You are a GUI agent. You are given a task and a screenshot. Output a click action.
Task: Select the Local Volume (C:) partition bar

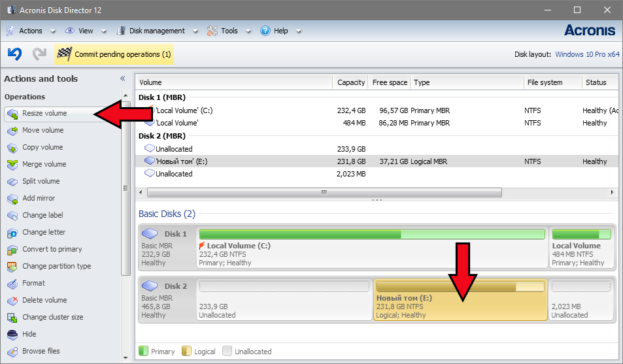point(371,248)
